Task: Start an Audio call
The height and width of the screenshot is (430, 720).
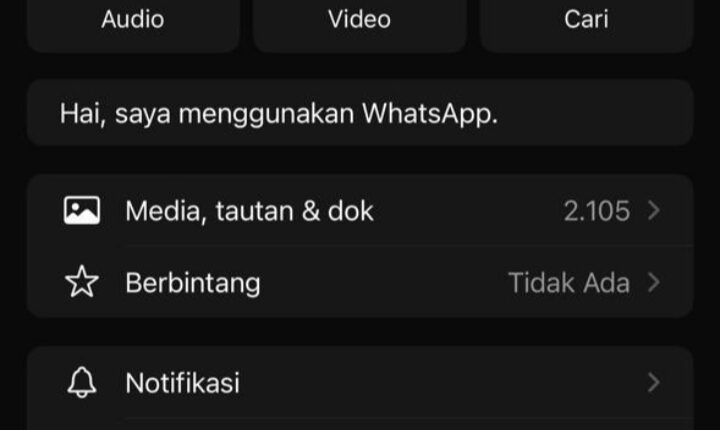Action: coord(133,21)
